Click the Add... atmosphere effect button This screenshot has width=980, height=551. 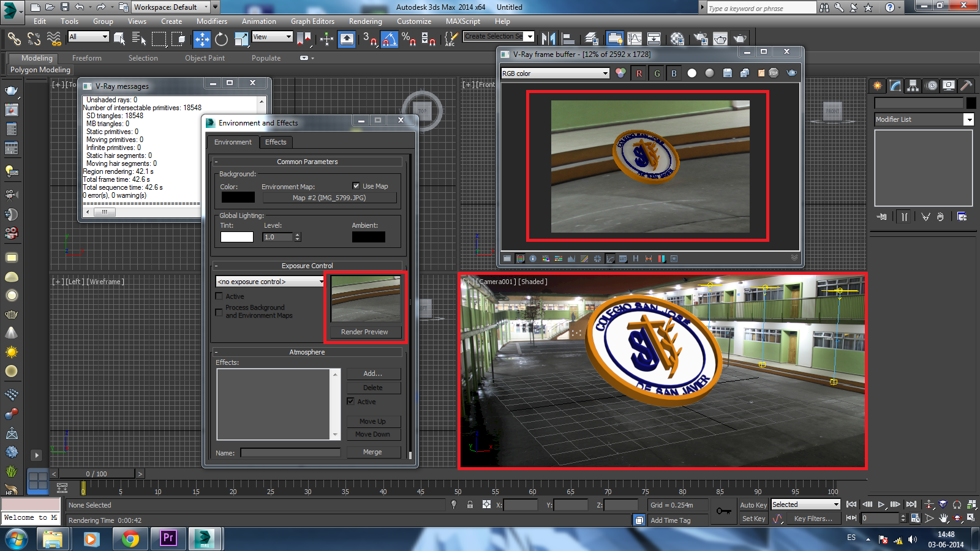(x=373, y=373)
